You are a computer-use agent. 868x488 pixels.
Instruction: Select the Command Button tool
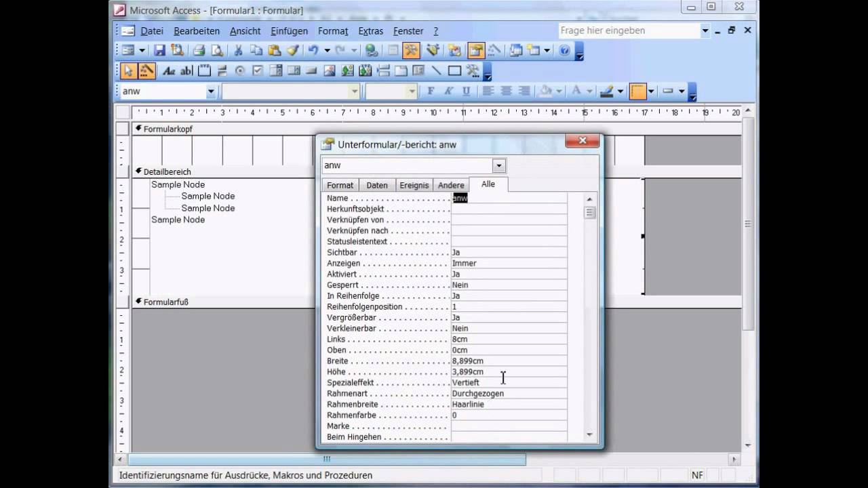point(311,70)
